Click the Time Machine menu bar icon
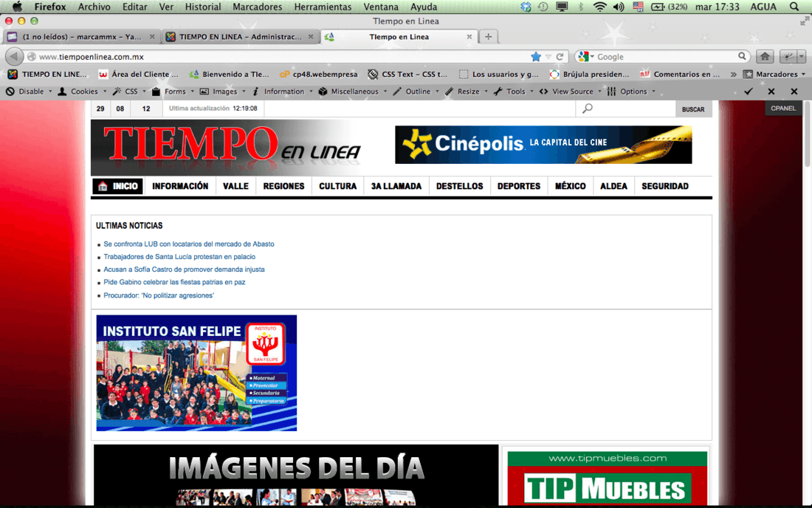The width and height of the screenshot is (812, 508). click(x=543, y=7)
